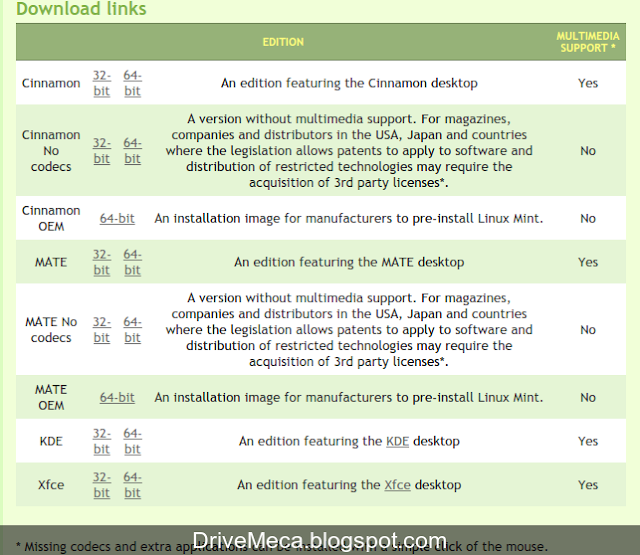This screenshot has width=640, height=555.
Task: Select the 'Cinnamon No codecs' name cell
Action: point(51,151)
